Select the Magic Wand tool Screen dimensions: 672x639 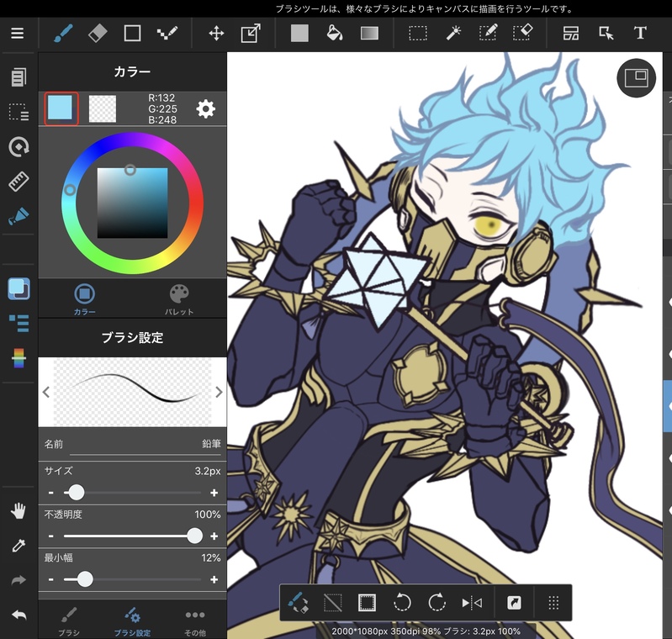click(453, 33)
